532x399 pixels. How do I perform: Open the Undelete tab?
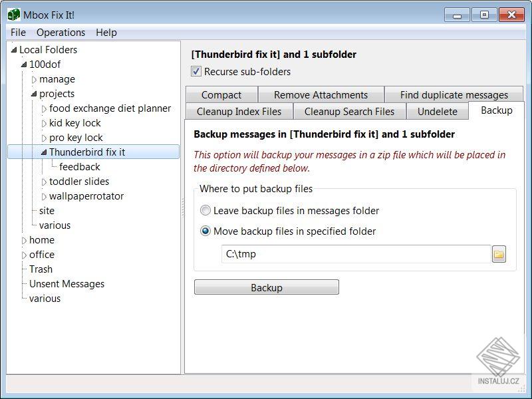437,111
